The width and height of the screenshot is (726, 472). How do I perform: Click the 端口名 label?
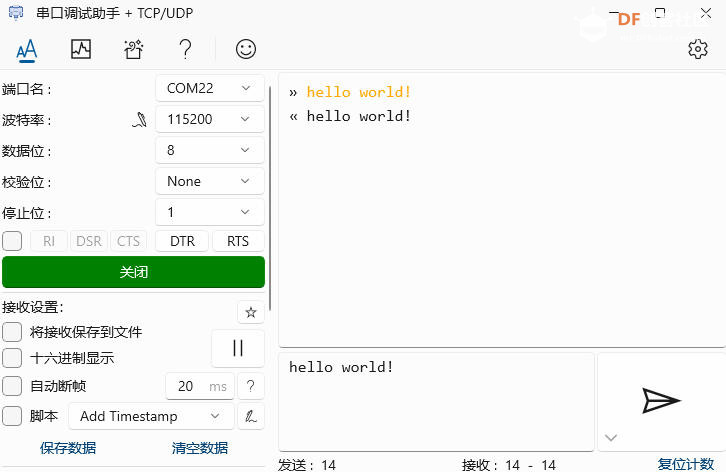(x=26, y=89)
